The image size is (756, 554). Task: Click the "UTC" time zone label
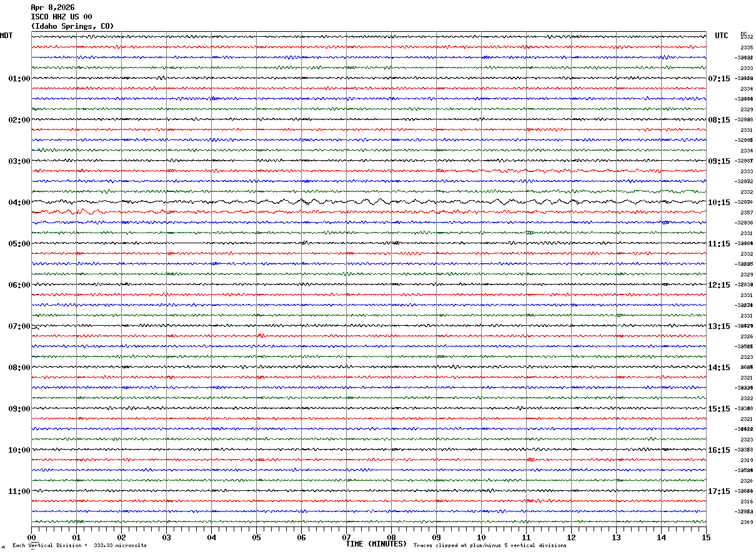(722, 36)
